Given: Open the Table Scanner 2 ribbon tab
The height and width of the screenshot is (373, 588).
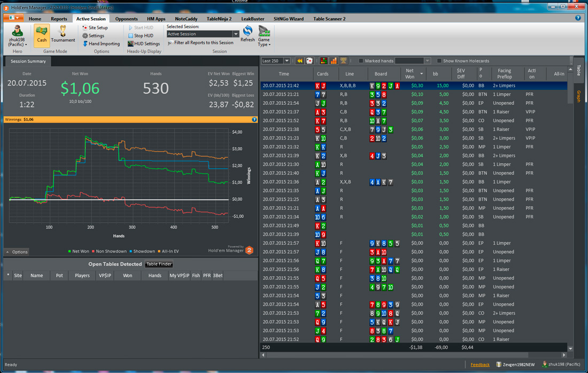Looking at the screenshot, I should pos(329,19).
